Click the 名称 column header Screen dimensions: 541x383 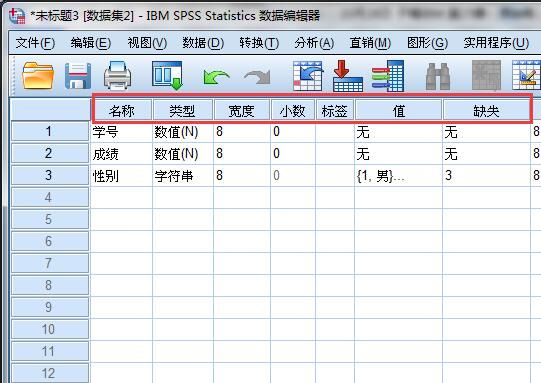pyautogui.click(x=122, y=110)
